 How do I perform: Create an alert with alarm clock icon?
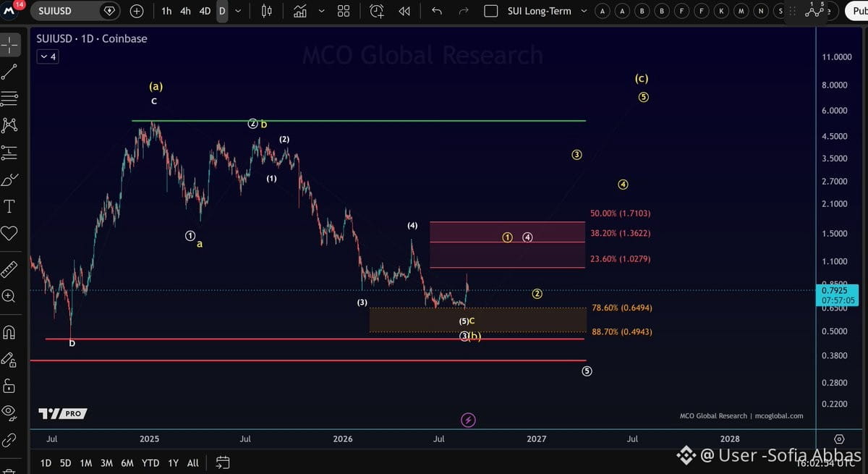(x=377, y=11)
